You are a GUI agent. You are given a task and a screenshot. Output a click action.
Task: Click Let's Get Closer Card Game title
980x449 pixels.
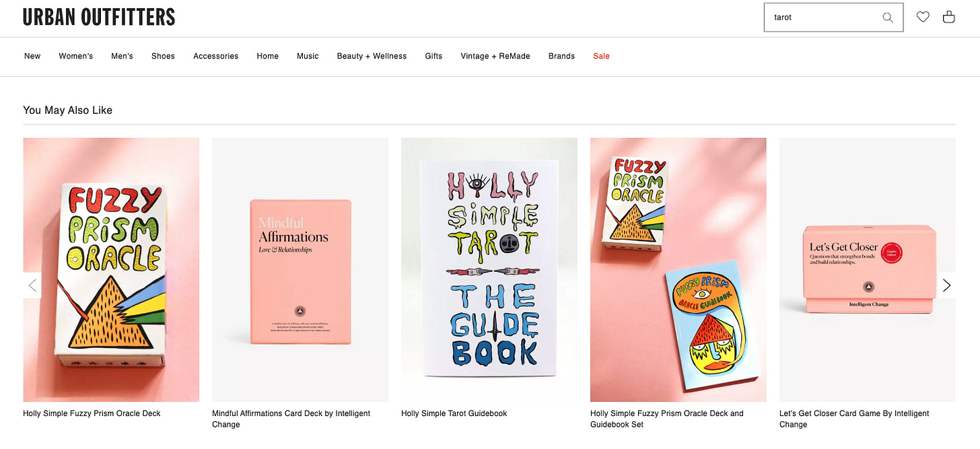[854, 419]
